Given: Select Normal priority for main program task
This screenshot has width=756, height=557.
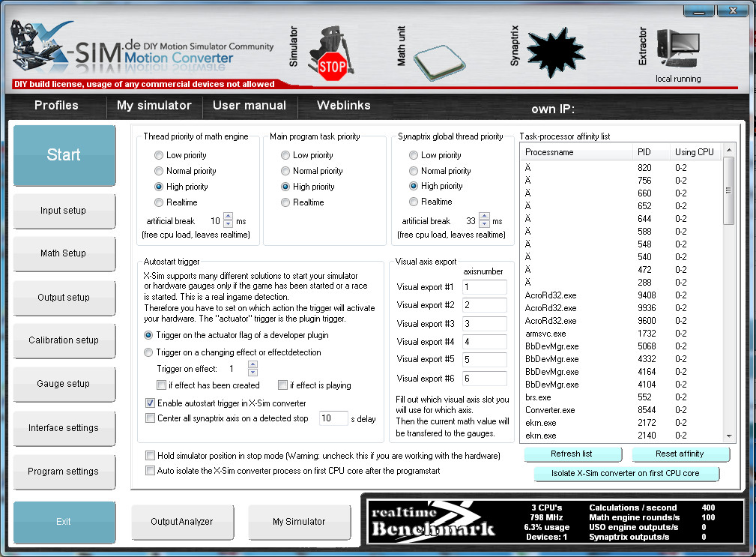Looking at the screenshot, I should (286, 171).
